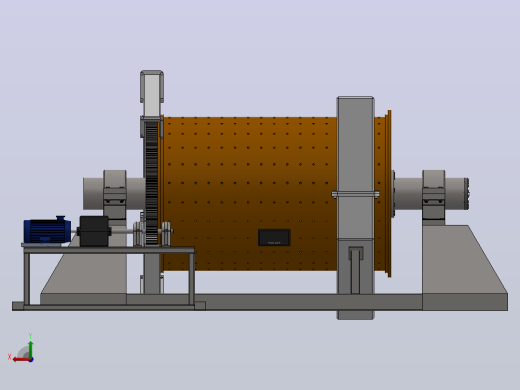The image size is (520, 390).
Task: Click the red X axis of the triad
Action: [21, 360]
